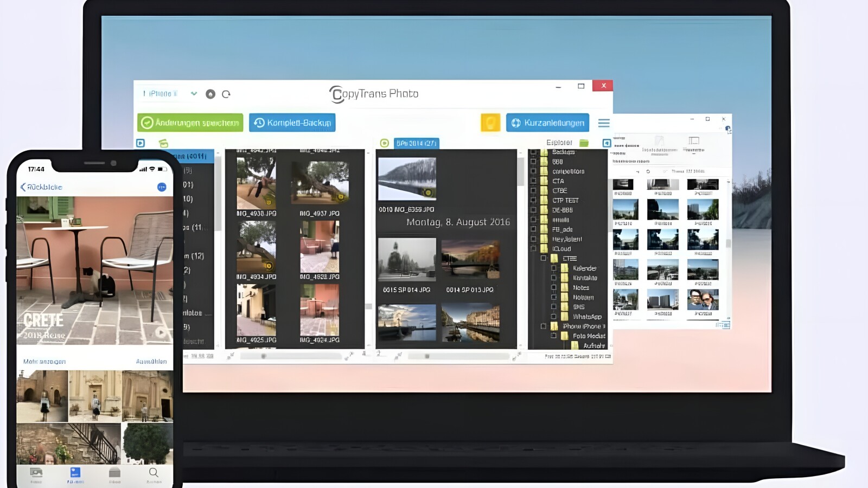Select the blue highlighted album date tab

click(416, 143)
